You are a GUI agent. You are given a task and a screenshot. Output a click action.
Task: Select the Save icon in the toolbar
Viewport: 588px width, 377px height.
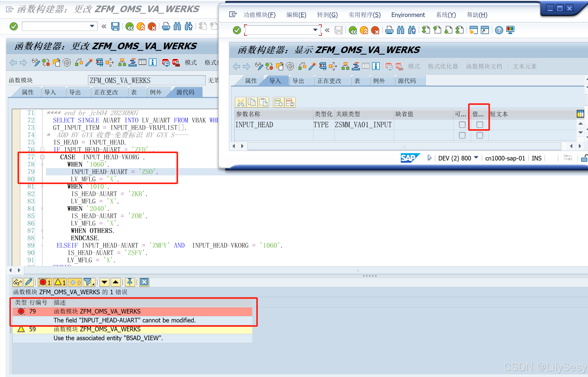pos(116,26)
